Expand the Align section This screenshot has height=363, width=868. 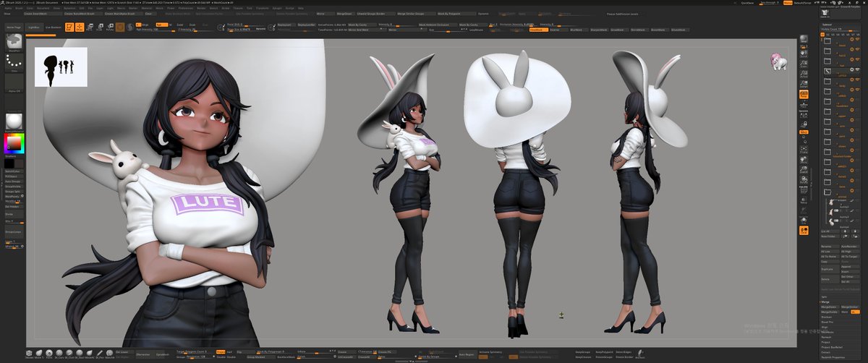point(825,327)
